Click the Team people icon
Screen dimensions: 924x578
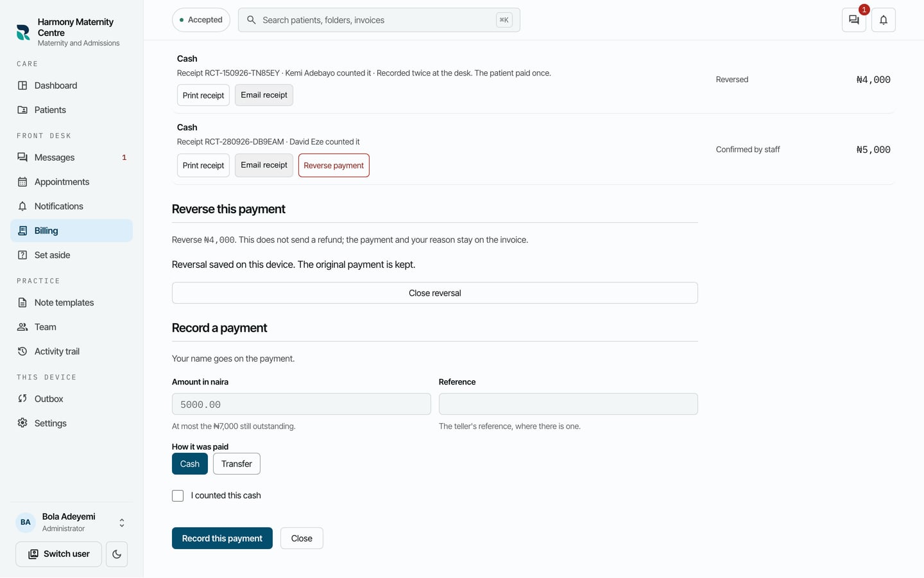22,327
